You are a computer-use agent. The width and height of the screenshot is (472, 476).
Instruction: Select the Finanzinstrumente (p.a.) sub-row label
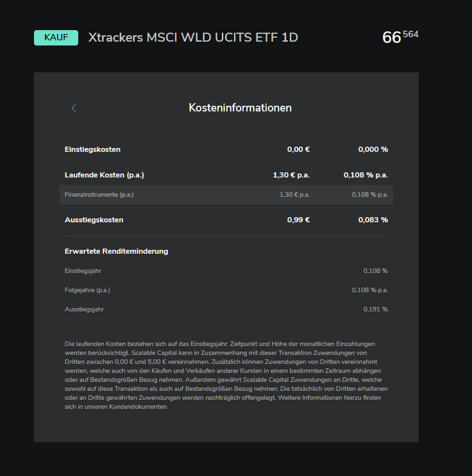click(x=99, y=194)
